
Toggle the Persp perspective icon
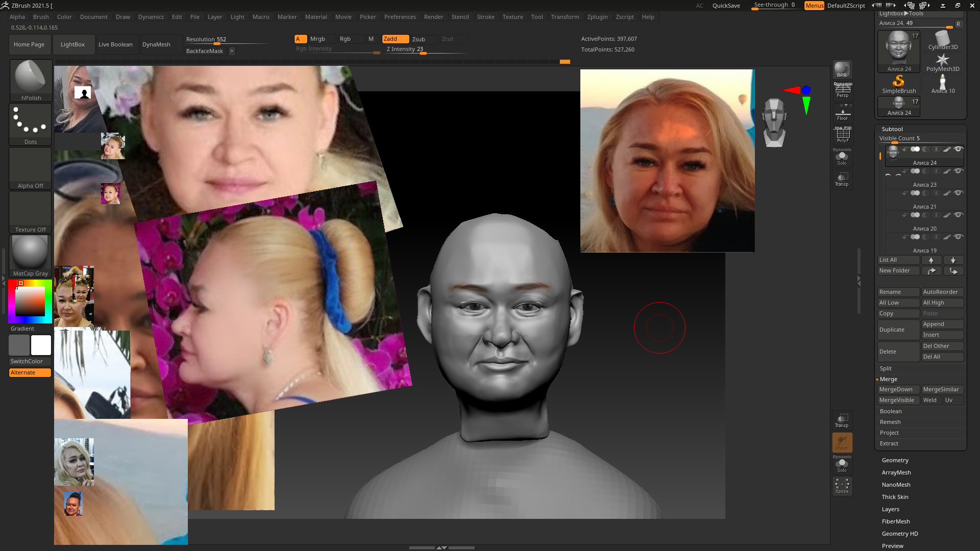click(x=842, y=91)
